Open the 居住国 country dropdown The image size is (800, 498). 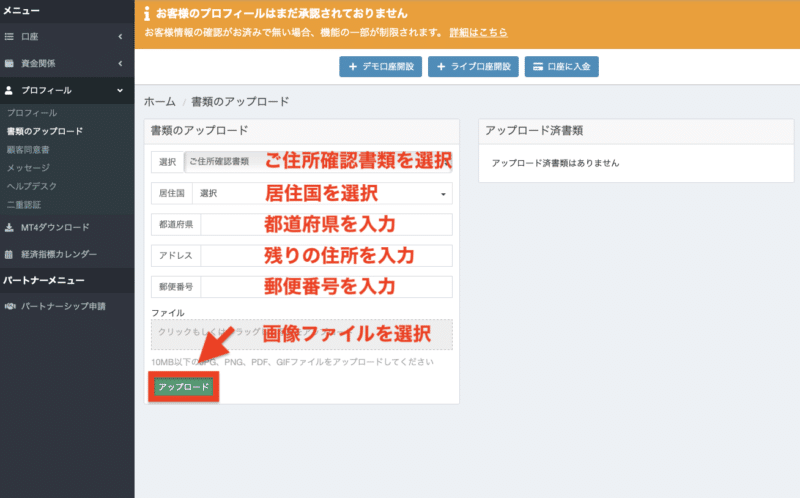tap(322, 194)
